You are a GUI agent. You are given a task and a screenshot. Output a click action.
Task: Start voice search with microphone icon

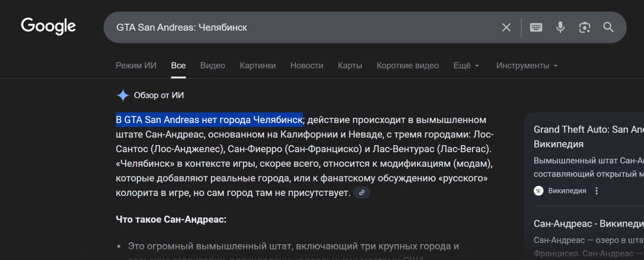tap(560, 27)
